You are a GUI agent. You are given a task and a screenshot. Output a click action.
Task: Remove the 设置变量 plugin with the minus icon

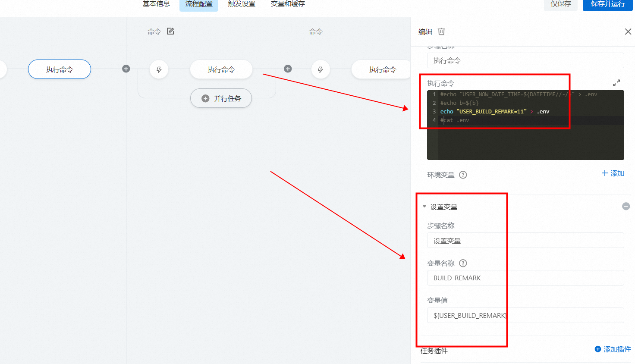pyautogui.click(x=626, y=207)
